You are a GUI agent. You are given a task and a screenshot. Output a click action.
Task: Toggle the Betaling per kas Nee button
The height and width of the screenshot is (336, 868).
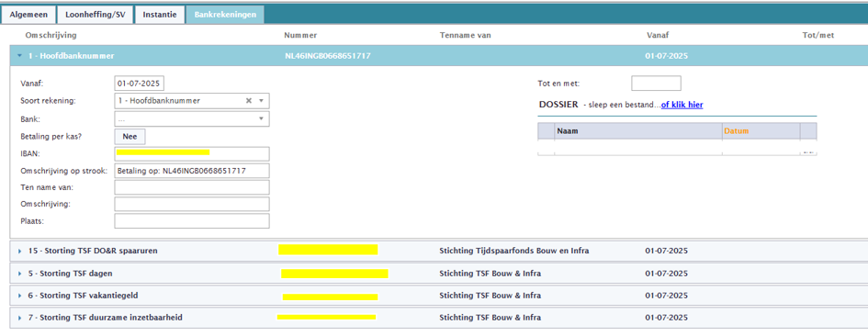point(130,137)
